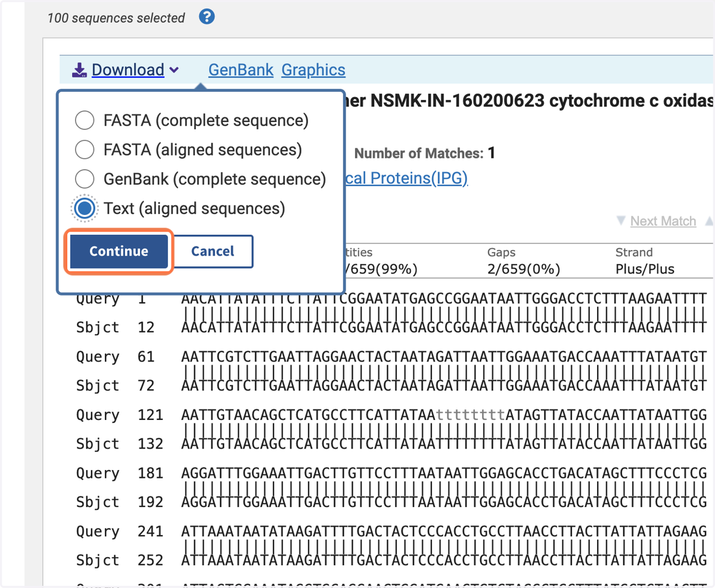Open the GenBank link
Viewport: 715px width, 588px height.
[x=241, y=70]
